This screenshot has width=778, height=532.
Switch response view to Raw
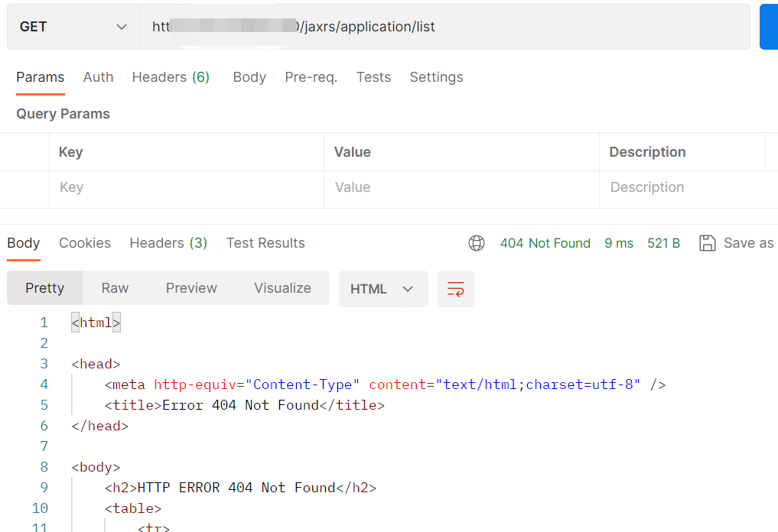115,288
